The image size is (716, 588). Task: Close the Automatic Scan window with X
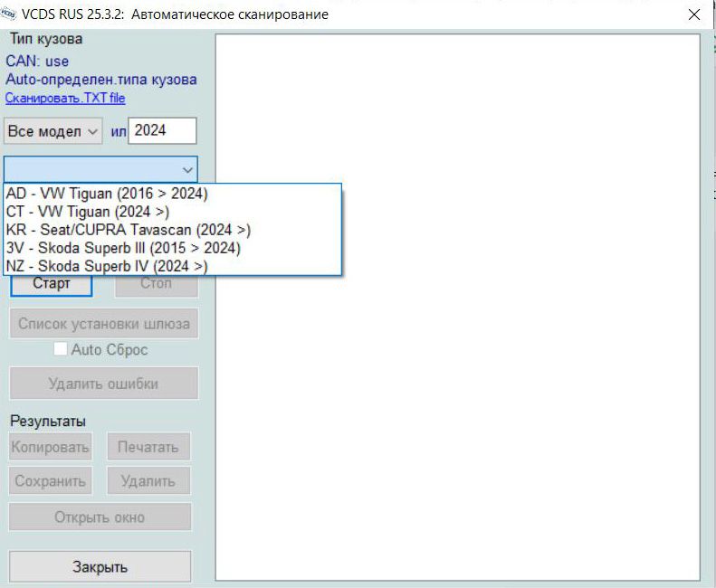(694, 14)
